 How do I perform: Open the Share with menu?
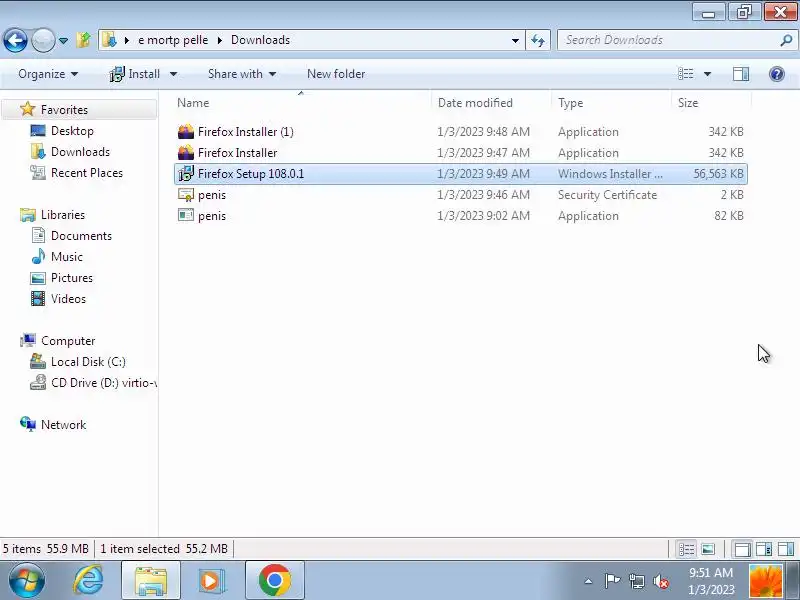click(x=242, y=74)
